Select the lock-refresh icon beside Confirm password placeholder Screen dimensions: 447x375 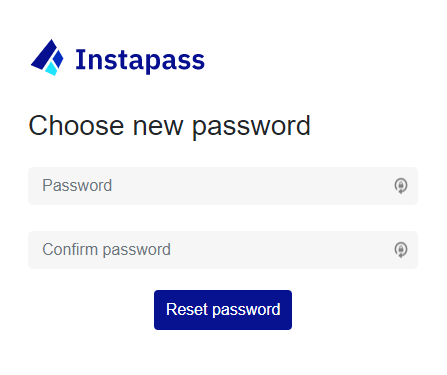(x=401, y=250)
